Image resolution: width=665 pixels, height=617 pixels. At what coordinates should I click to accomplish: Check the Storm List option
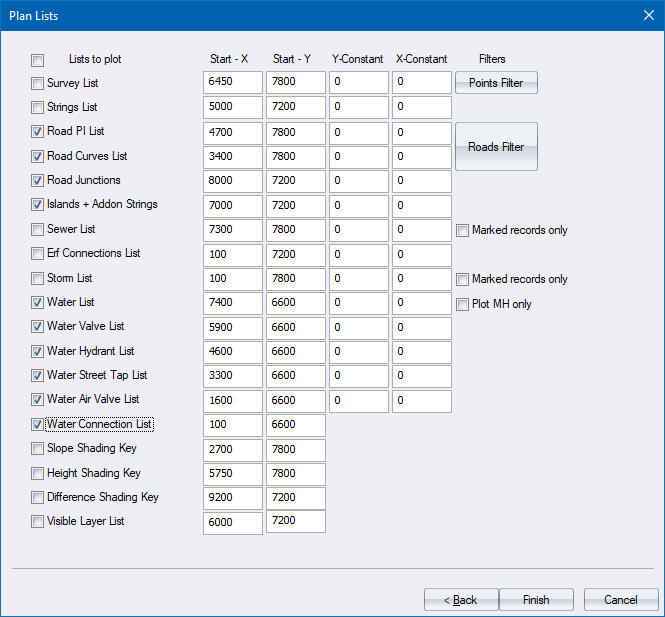[x=38, y=278]
